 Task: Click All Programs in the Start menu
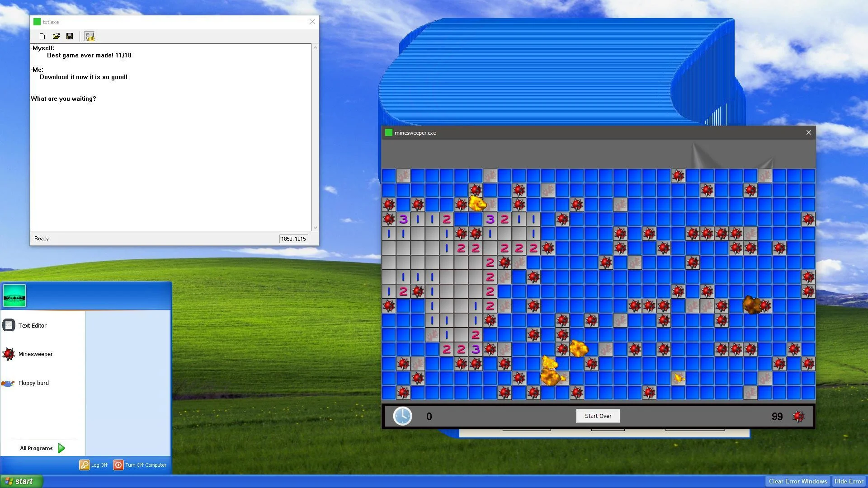(x=41, y=448)
